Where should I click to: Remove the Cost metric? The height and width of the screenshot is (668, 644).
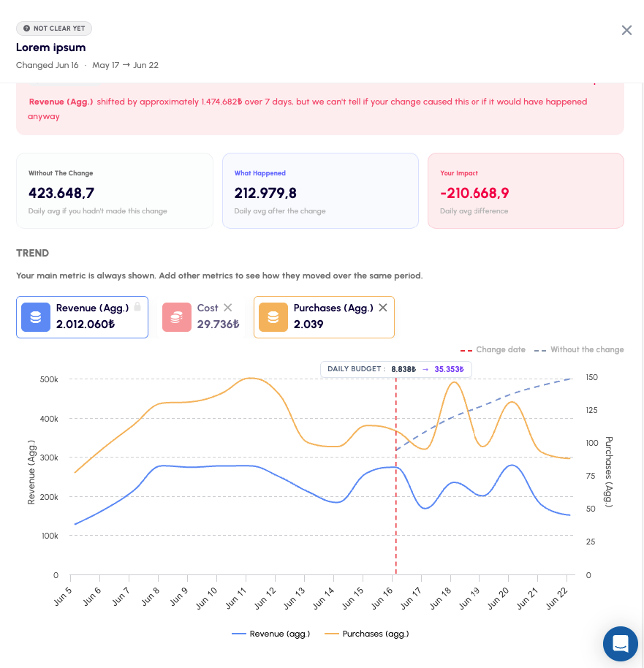tap(228, 308)
